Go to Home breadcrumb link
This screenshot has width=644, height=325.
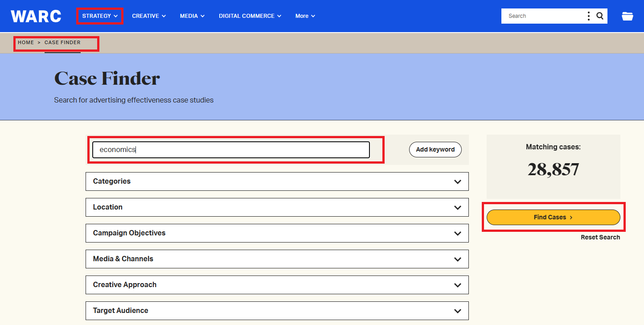(26, 42)
